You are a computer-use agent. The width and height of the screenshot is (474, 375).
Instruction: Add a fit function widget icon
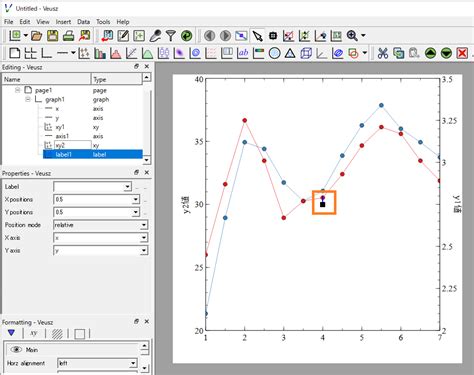[x=132, y=53]
